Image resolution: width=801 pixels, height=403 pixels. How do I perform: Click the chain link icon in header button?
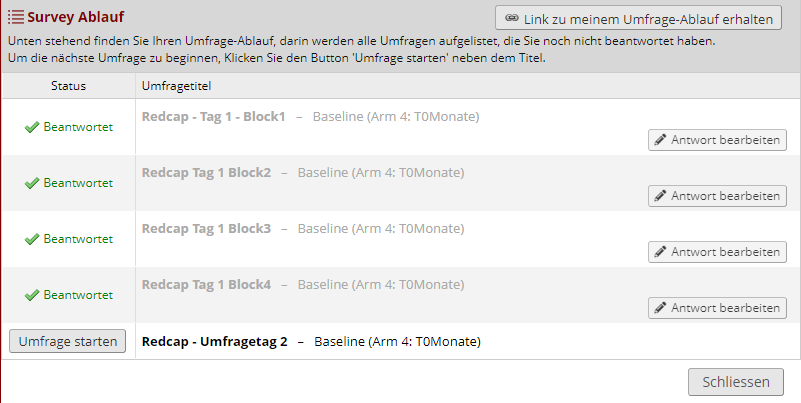coord(512,18)
